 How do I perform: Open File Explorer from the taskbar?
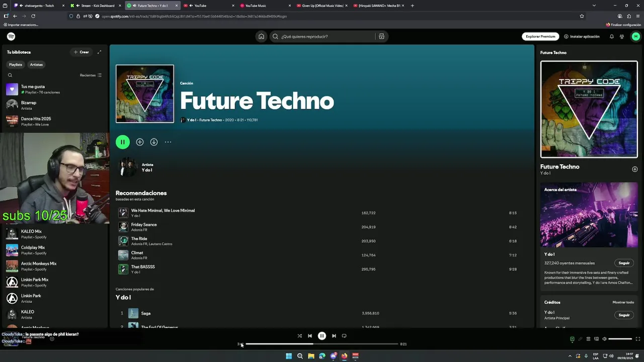[311, 356]
